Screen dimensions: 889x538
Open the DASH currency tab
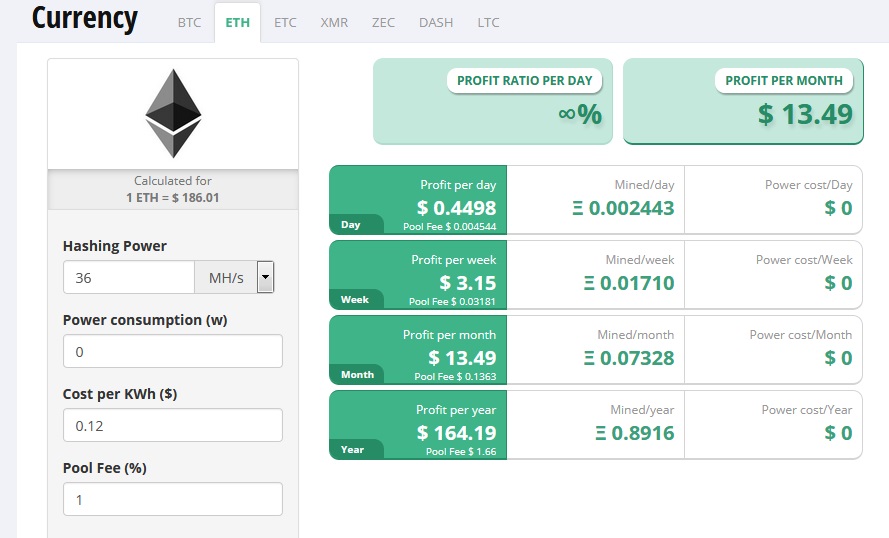click(436, 23)
